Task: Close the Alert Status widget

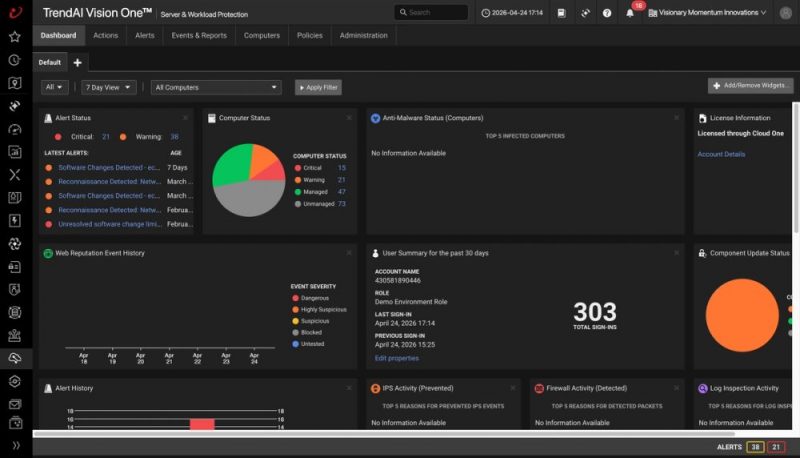Action: point(185,118)
